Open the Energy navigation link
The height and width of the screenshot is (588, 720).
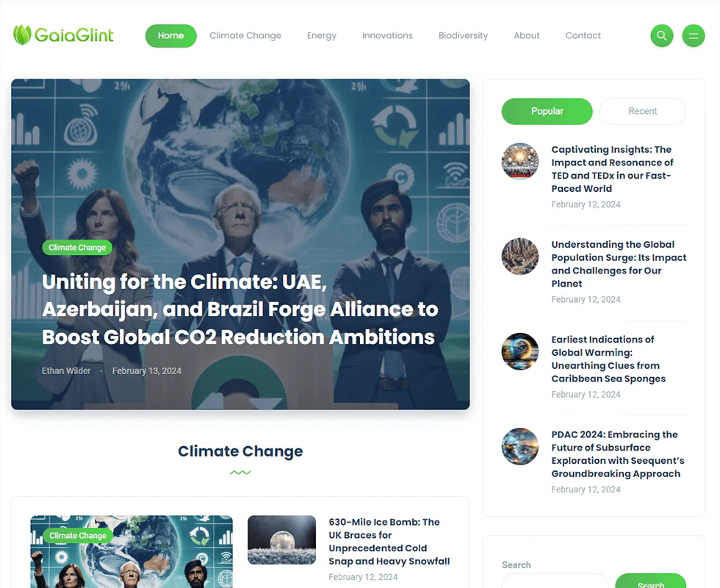[322, 35]
